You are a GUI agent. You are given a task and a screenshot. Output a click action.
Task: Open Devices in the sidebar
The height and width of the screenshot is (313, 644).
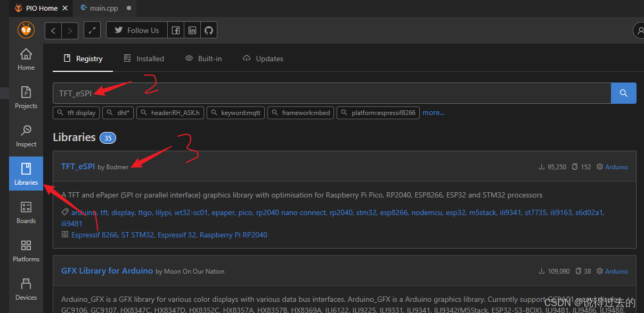(x=26, y=289)
